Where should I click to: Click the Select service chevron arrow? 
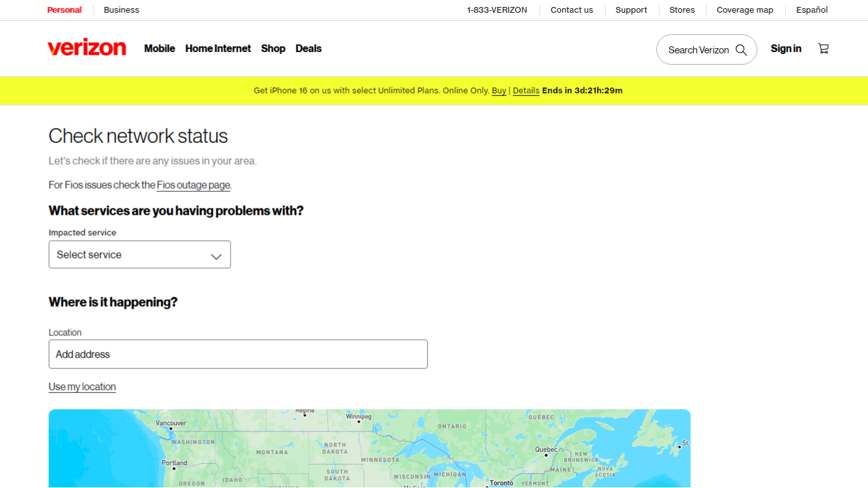216,256
